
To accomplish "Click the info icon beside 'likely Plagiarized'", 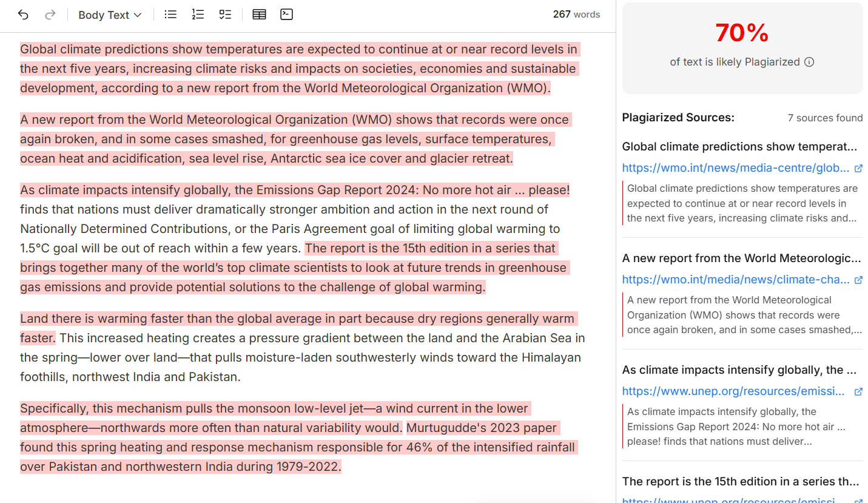I will click(809, 62).
